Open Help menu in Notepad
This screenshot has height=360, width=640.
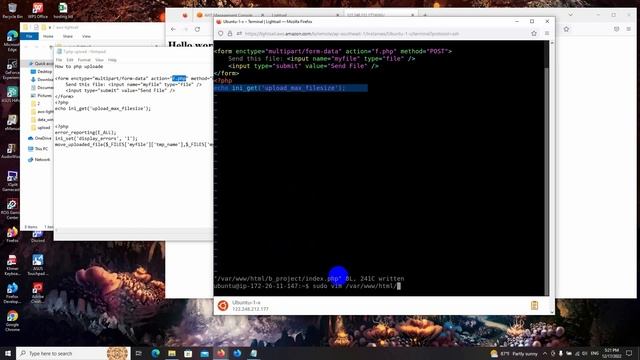112,60
